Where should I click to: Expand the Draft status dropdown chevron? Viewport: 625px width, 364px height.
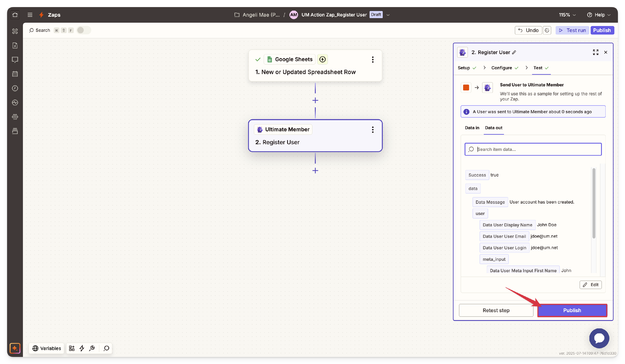coord(388,15)
